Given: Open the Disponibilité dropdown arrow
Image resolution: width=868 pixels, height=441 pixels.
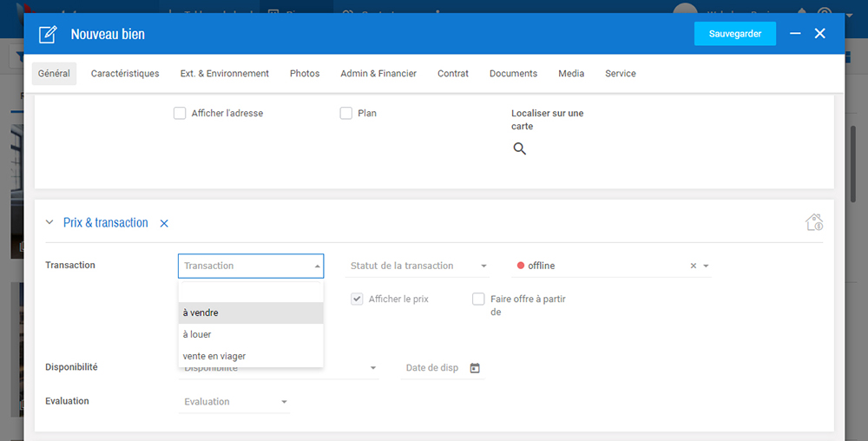Looking at the screenshot, I should tap(373, 368).
